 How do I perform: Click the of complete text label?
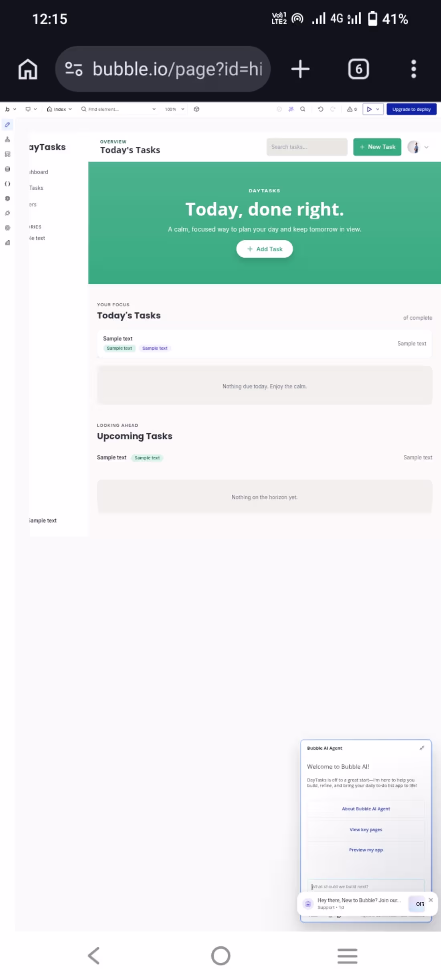[x=418, y=318]
